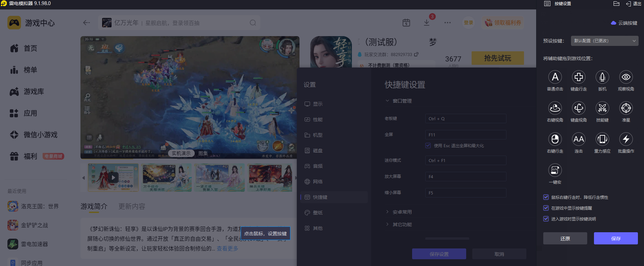
Task: Click the 领取福利券 button
Action: 503,23
